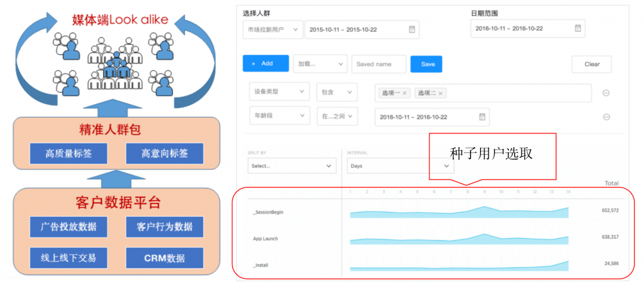644x284 pixels.
Task: Click the blue + Add button
Action: pyautogui.click(x=266, y=64)
